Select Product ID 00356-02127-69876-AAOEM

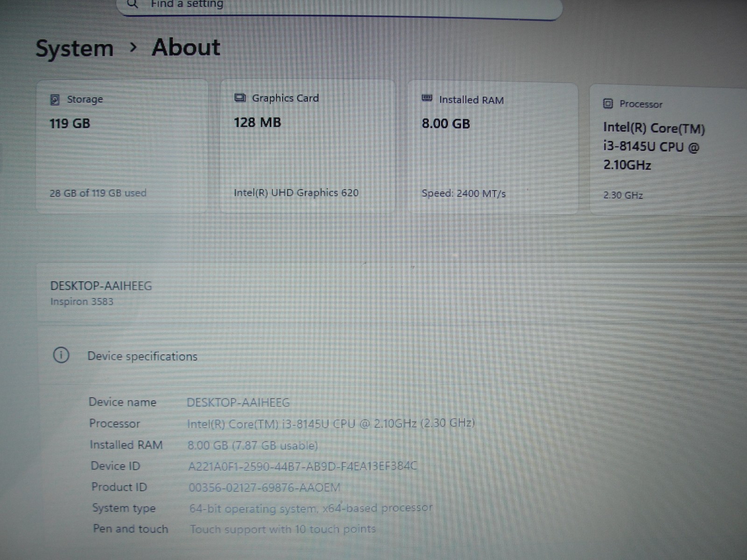pos(265,488)
